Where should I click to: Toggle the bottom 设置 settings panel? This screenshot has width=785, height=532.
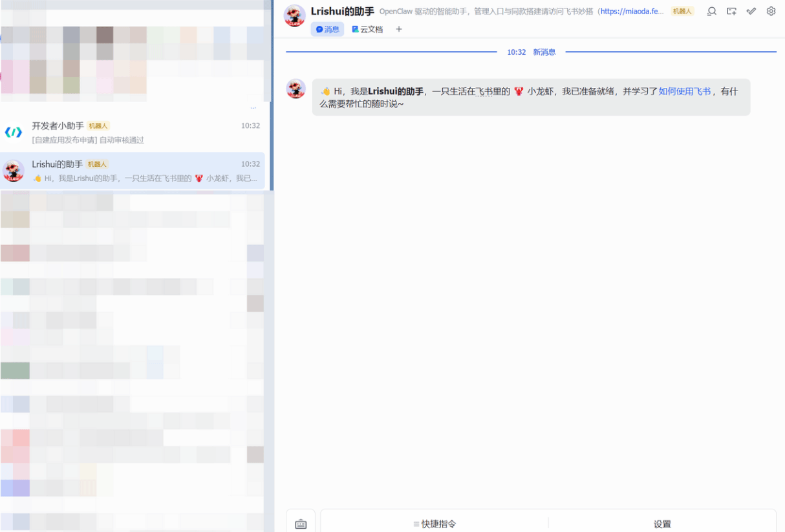coord(662,524)
